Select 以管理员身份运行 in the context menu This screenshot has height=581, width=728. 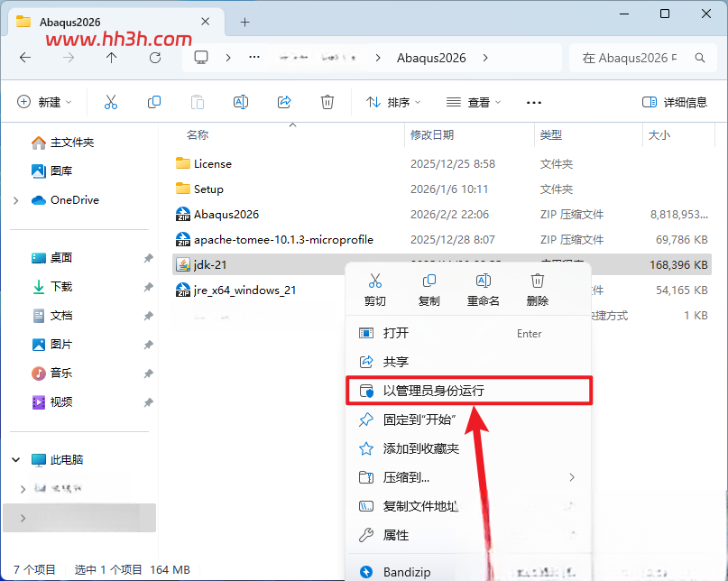[468, 391]
